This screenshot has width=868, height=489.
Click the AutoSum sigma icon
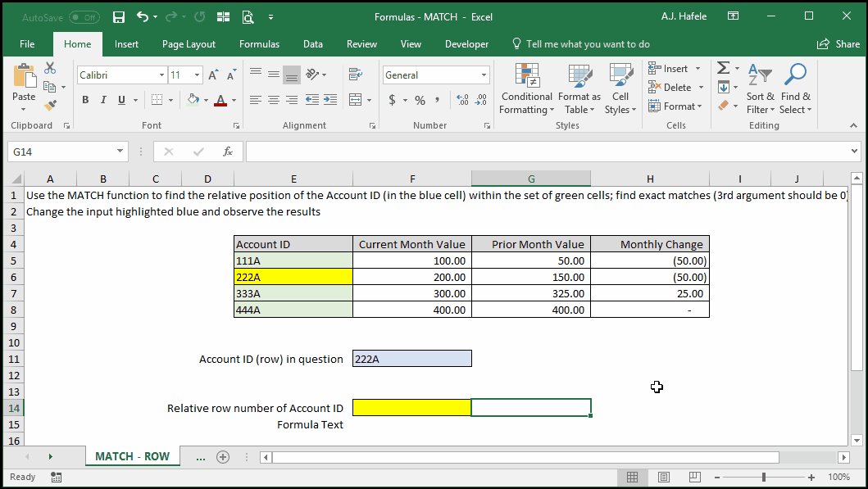723,68
